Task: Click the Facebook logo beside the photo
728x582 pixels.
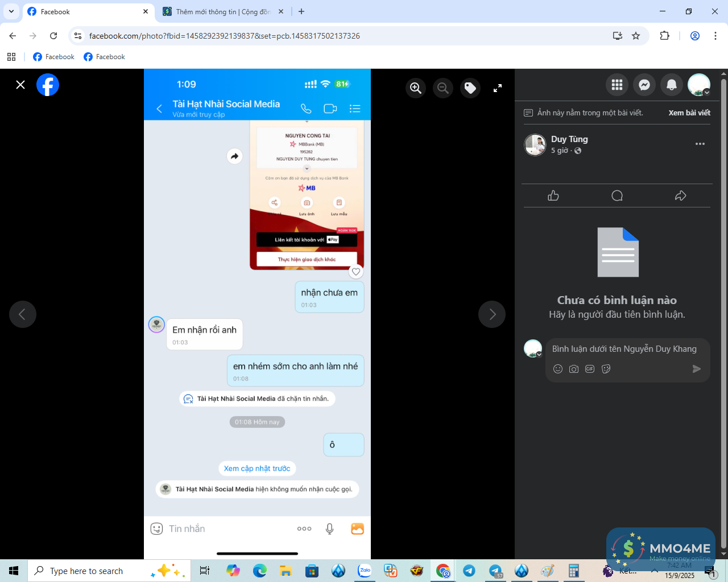Action: click(48, 85)
